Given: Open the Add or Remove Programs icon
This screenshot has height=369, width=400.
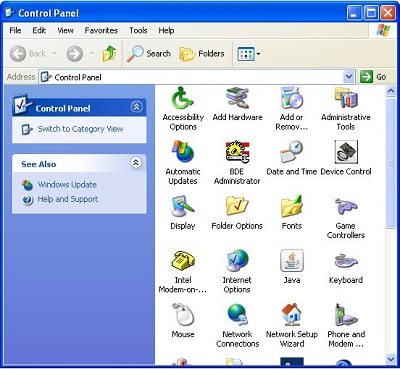Looking at the screenshot, I should pos(291,98).
